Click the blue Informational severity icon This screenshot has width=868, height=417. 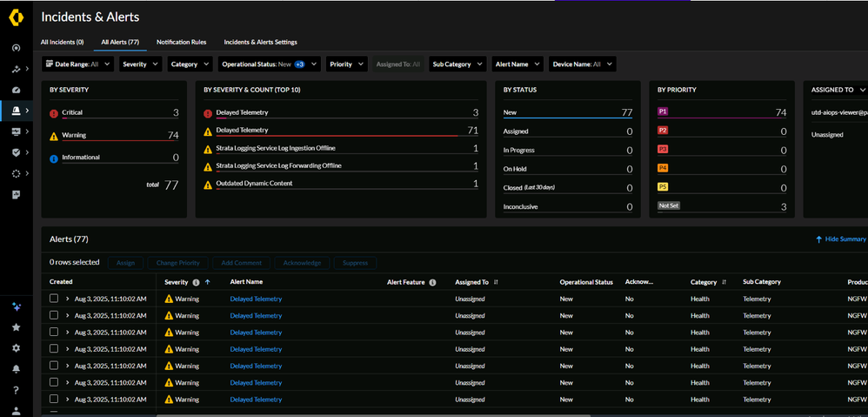pos(54,158)
